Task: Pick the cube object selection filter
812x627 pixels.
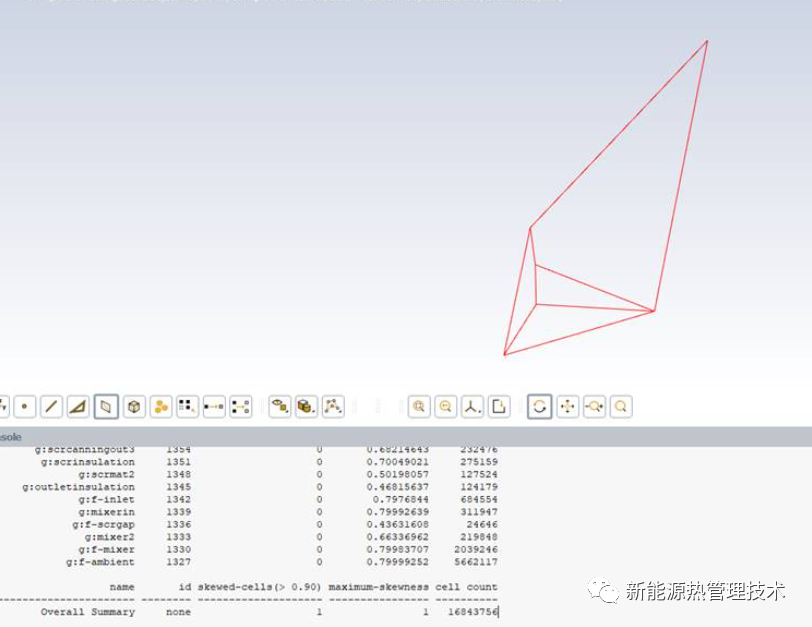Action: point(133,407)
